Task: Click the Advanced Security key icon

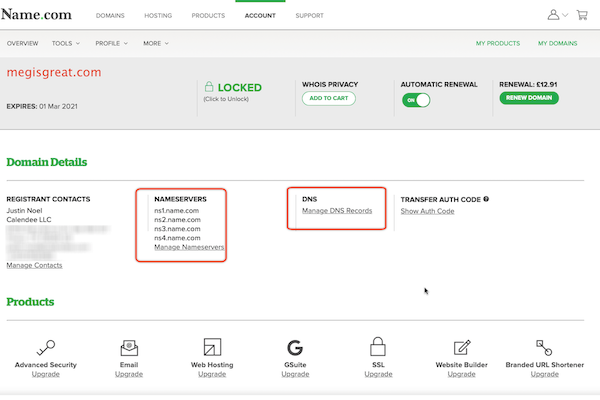Action: 46,348
